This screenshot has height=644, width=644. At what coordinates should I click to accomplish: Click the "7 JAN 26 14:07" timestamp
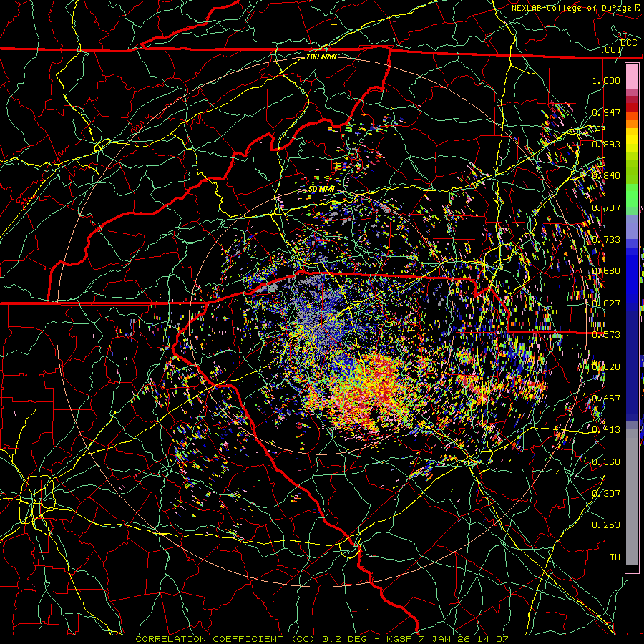point(463,639)
